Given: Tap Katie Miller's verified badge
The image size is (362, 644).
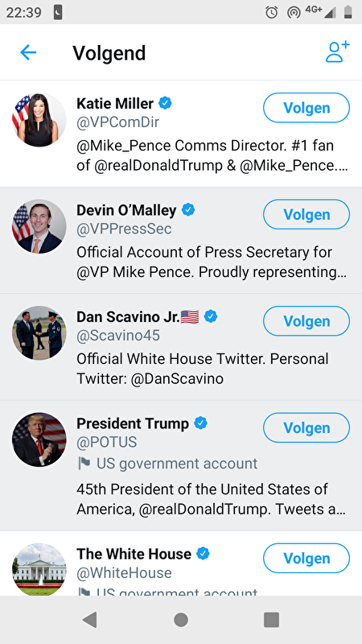Looking at the screenshot, I should 165,104.
